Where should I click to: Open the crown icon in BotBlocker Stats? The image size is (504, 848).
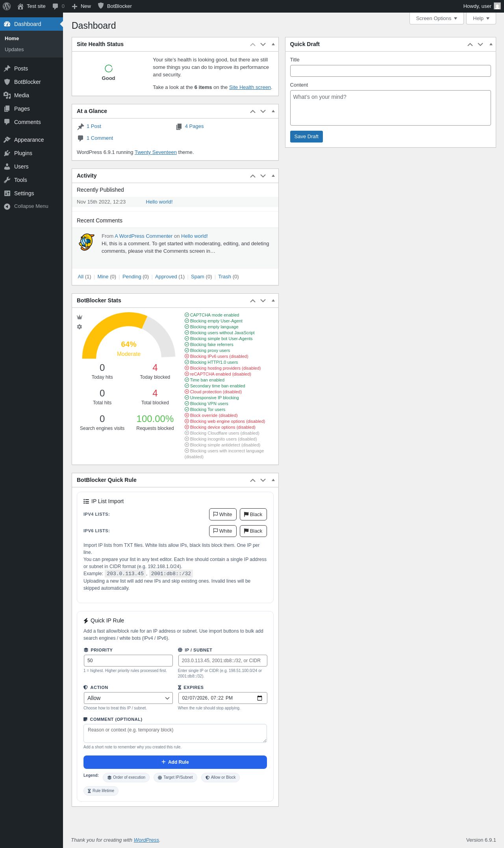(x=80, y=317)
